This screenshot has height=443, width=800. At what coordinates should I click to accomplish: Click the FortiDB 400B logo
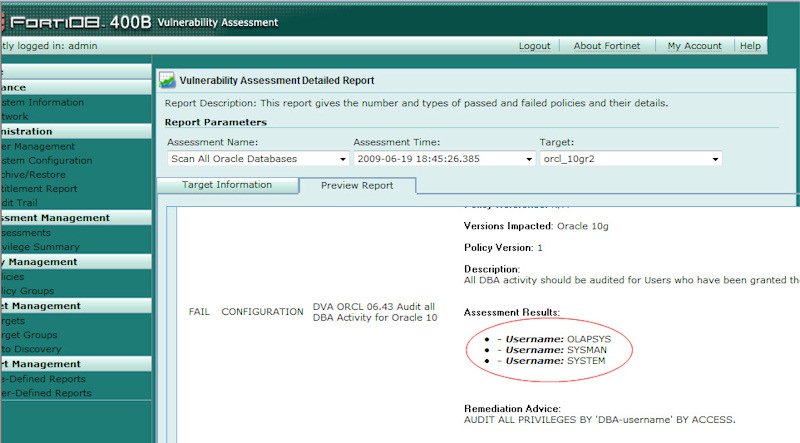tap(76, 22)
